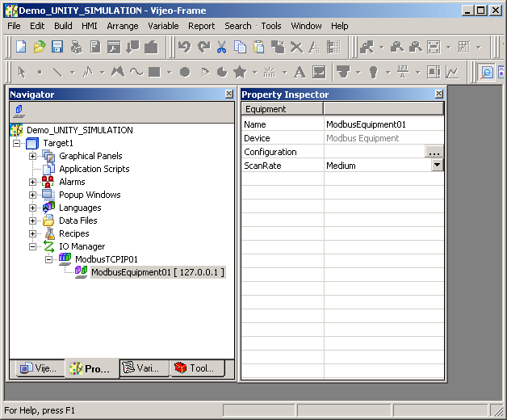The width and height of the screenshot is (507, 420).
Task: Switch to the Tool... navigator tab
Action: 197,368
